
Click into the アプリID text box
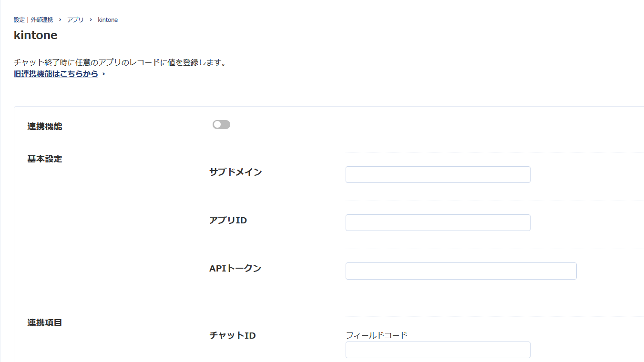(x=438, y=223)
